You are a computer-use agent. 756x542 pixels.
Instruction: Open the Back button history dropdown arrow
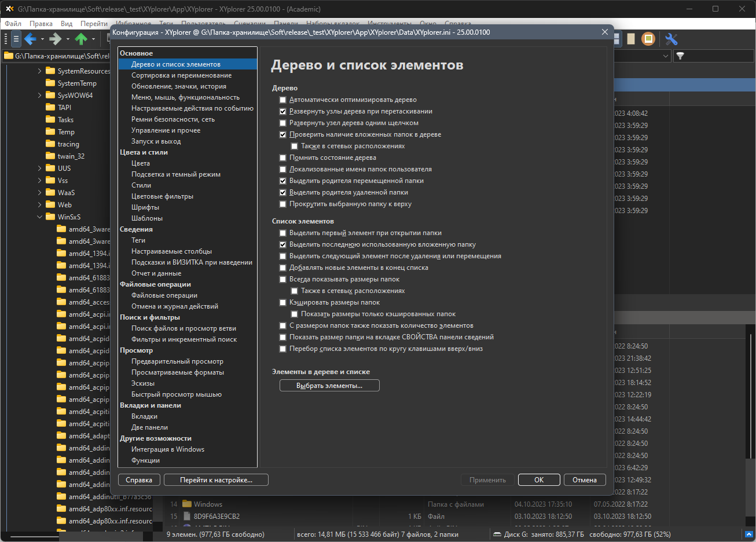click(x=42, y=39)
